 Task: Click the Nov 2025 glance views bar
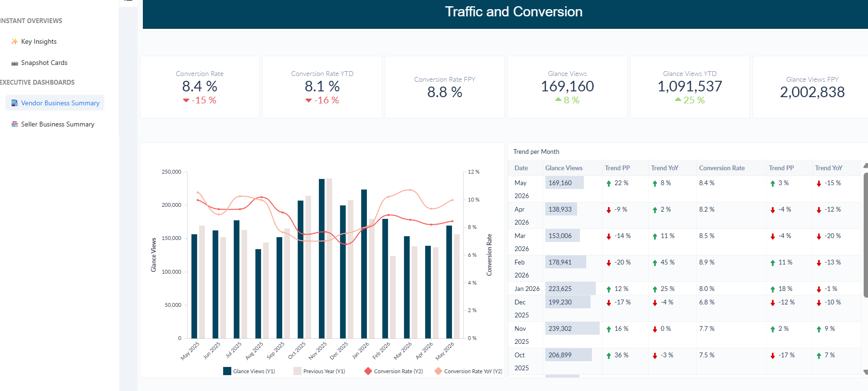tap(322, 258)
